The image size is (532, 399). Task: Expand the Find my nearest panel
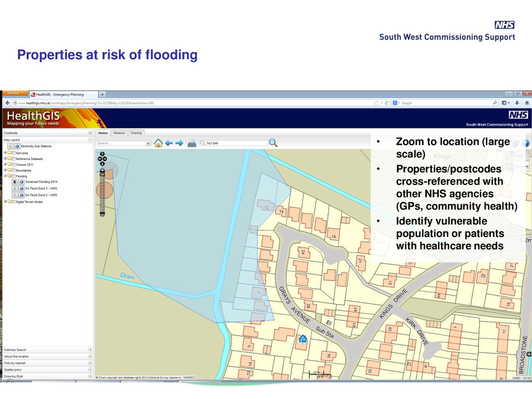click(x=90, y=363)
